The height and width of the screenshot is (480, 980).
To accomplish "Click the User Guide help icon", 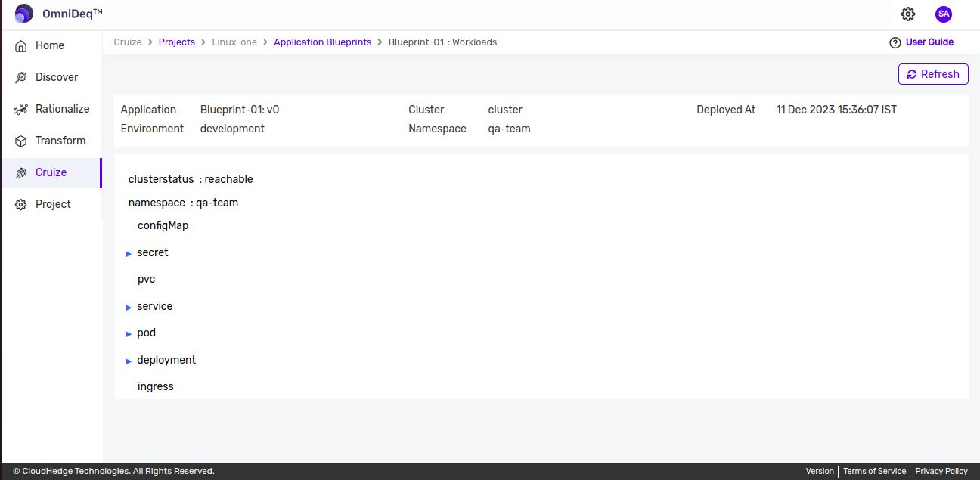I will tap(895, 42).
